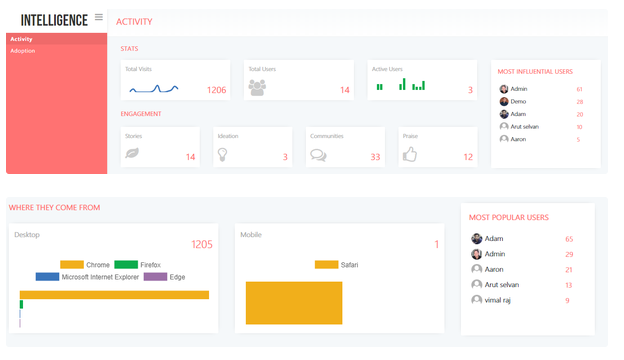Viewport: 624px width, 360px height.
Task: Click the Chrome bar in Desktop chart
Action: 114,295
